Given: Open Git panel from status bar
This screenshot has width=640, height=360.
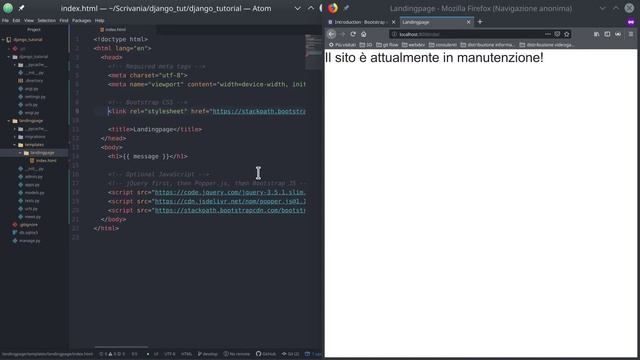Looking at the screenshot, I should coord(291,354).
